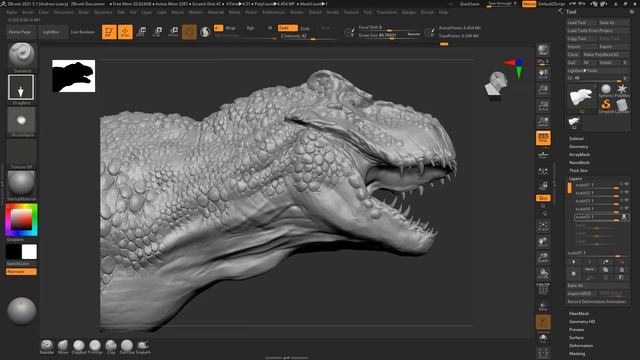Click the Live Boolean button
The width and height of the screenshot is (640, 360).
click(x=83, y=32)
